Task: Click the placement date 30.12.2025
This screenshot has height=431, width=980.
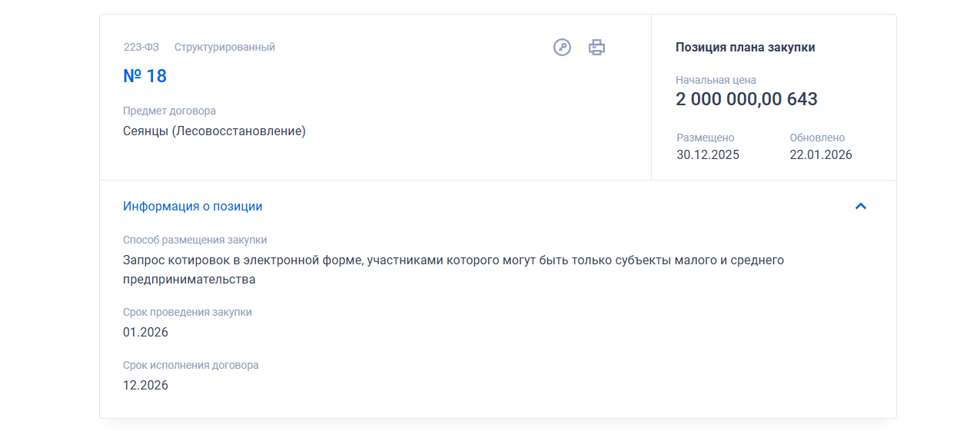Action: (x=708, y=154)
